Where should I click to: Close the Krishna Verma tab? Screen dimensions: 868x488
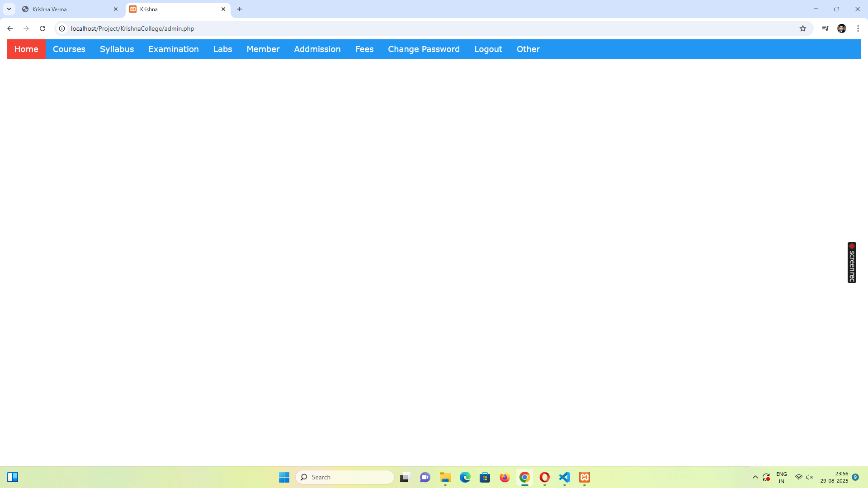pyautogui.click(x=116, y=9)
